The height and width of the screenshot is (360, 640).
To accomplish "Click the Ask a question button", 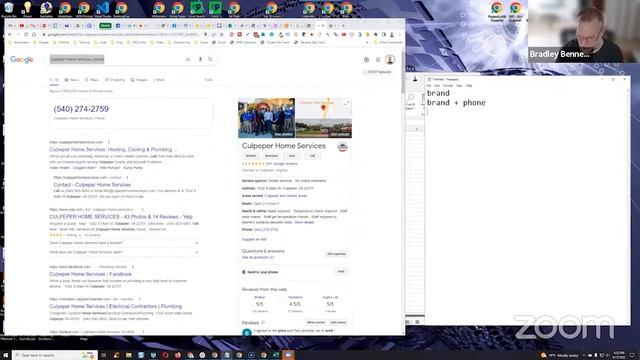I will 336,254.
